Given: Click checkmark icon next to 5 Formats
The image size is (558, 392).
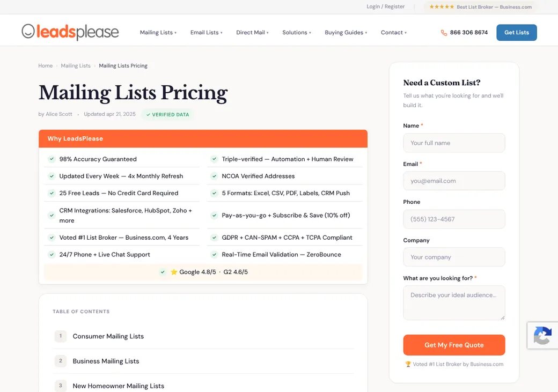Looking at the screenshot, I should (214, 193).
